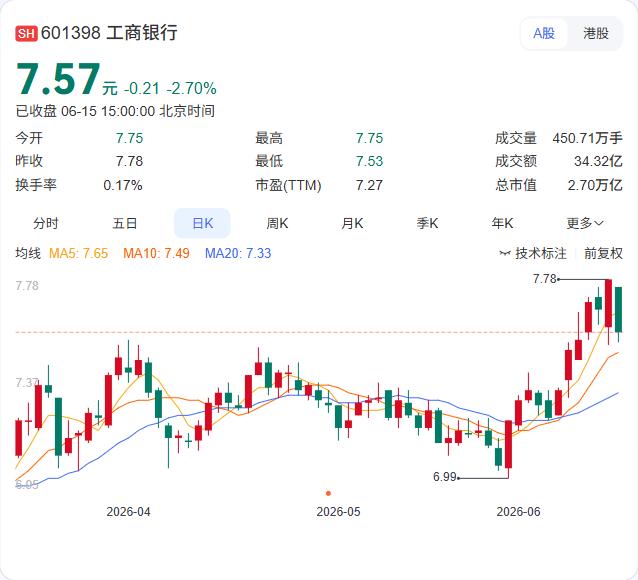Click the 换手率 value 0.17%
638x580 pixels.
[122, 185]
